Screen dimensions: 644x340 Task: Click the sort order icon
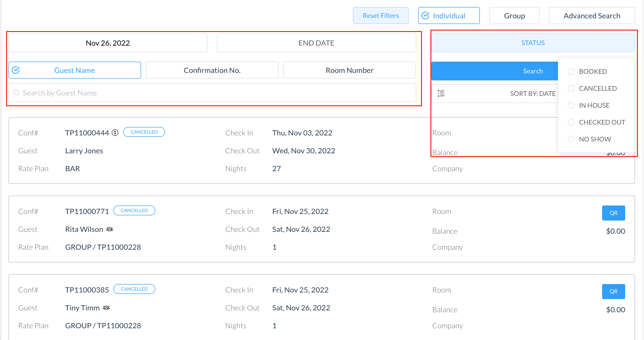(441, 94)
